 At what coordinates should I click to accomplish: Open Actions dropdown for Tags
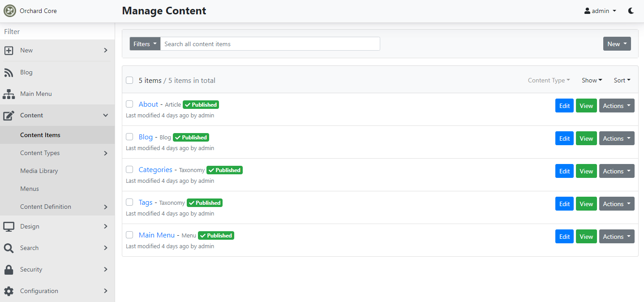click(617, 204)
